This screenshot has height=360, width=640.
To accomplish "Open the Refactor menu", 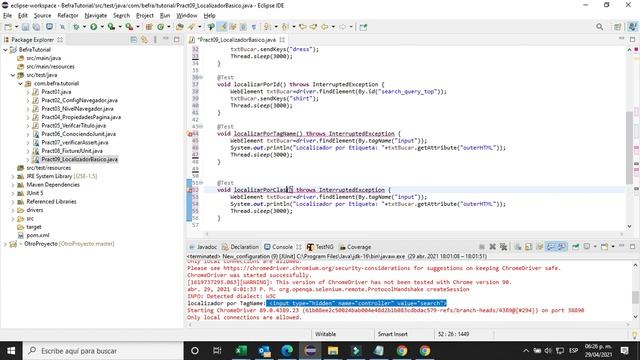I will click(x=68, y=16).
